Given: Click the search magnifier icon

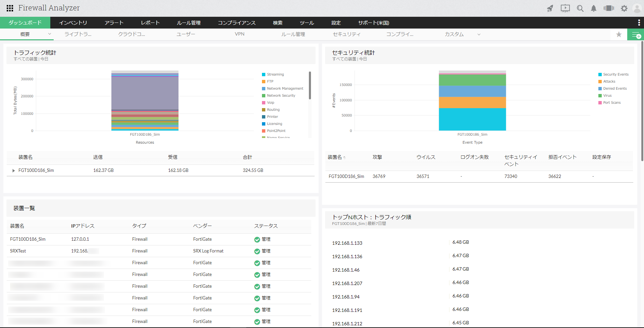Looking at the screenshot, I should tap(580, 8).
